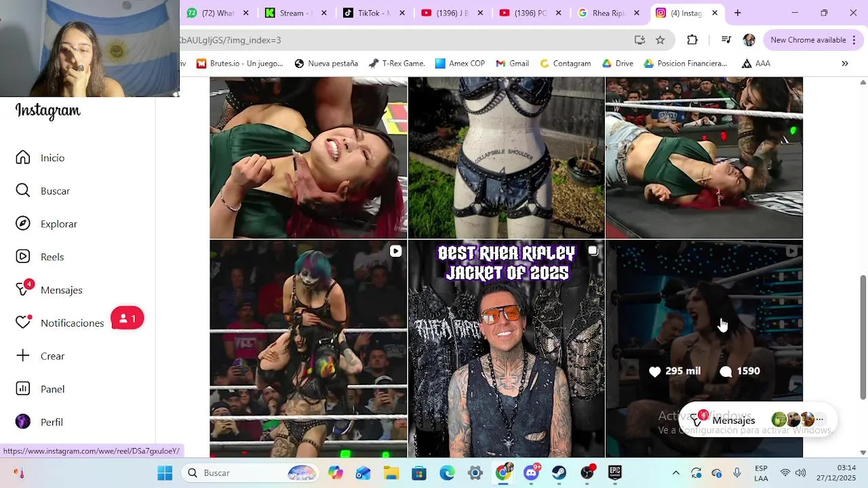Open the media controls icon in toolbar

click(x=726, y=40)
